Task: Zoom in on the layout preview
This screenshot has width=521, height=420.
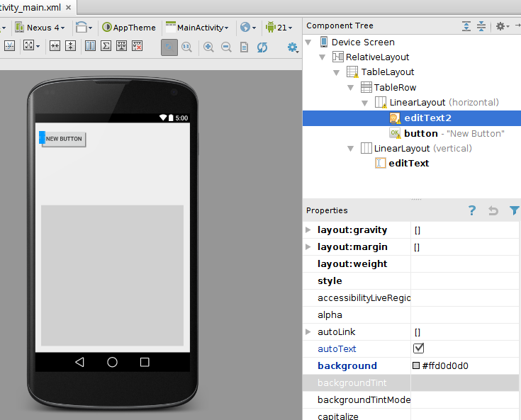Action: coord(208,47)
